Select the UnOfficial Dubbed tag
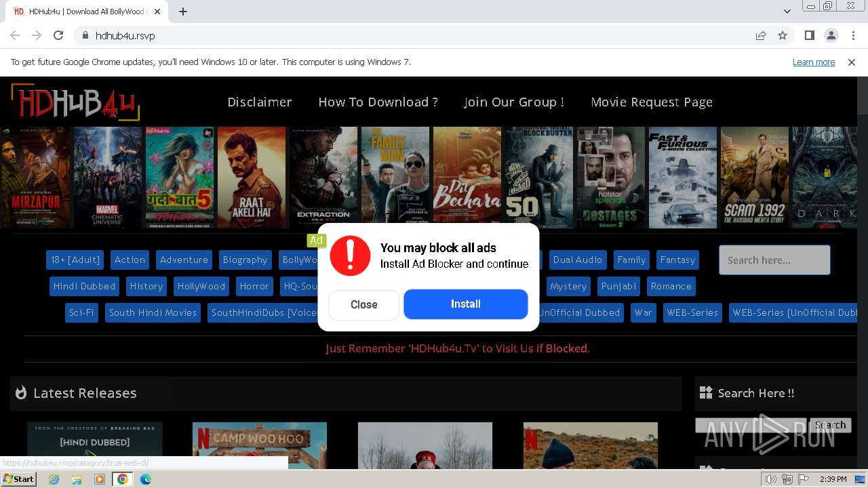The width and height of the screenshot is (868, 488). click(x=580, y=313)
